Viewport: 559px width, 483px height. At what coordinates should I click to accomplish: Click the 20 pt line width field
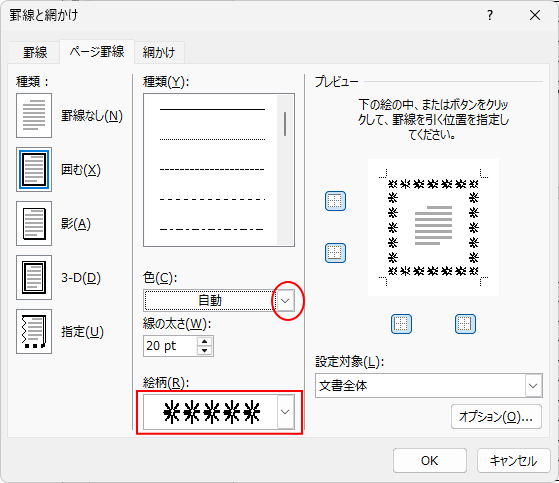(170, 346)
